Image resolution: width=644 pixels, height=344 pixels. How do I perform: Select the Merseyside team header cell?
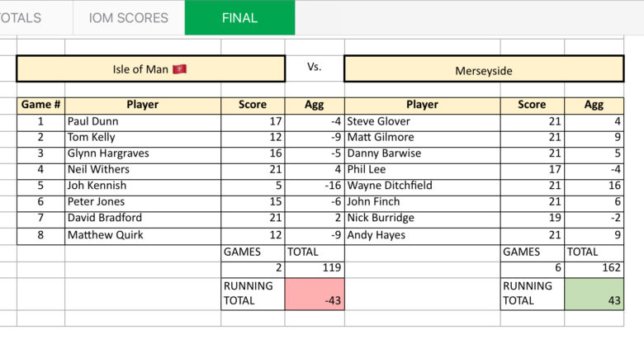click(484, 69)
